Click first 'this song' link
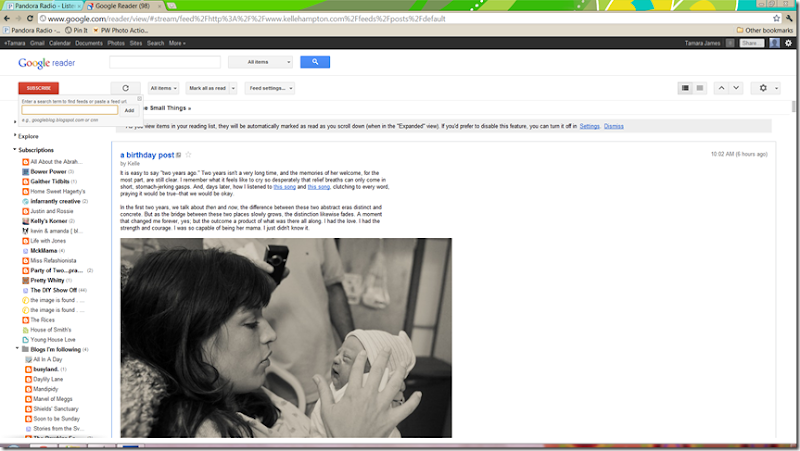This screenshot has height=451, width=800. coord(284,187)
